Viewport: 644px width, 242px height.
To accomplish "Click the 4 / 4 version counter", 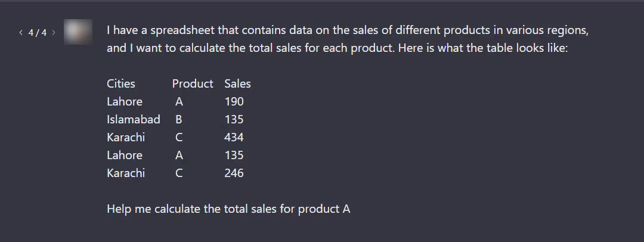I will 38,32.
